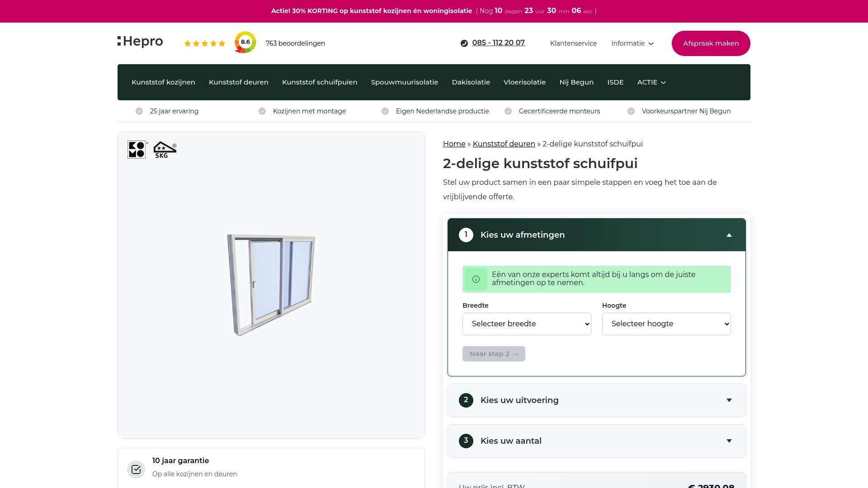Collapse the Kies uw afmetingen section
Screen dimensions: 868x488
[x=597, y=235]
